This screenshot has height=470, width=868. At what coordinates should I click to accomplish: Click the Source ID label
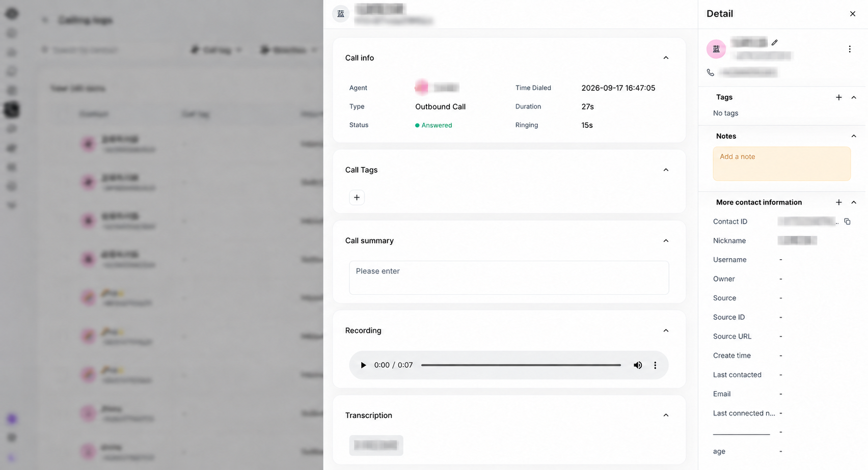(x=729, y=317)
